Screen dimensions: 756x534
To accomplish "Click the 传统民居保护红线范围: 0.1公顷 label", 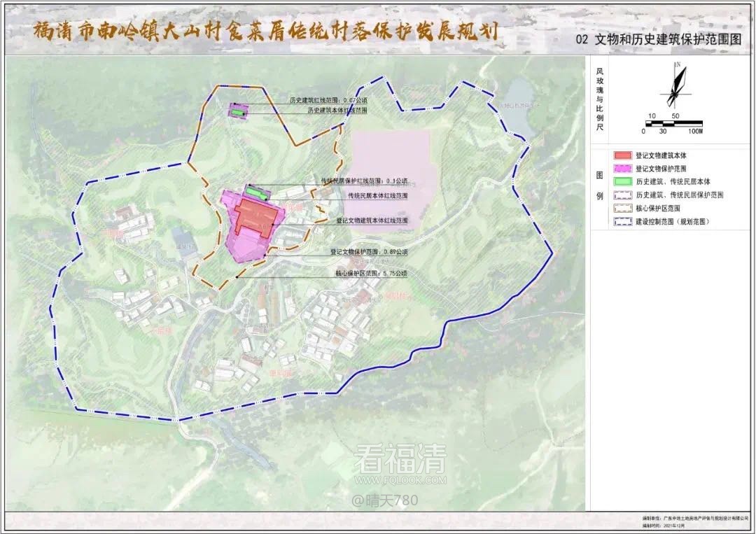I will (364, 181).
